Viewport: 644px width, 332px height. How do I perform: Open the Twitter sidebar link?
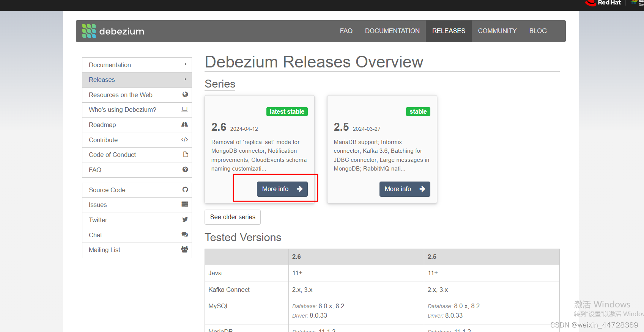coord(137,220)
